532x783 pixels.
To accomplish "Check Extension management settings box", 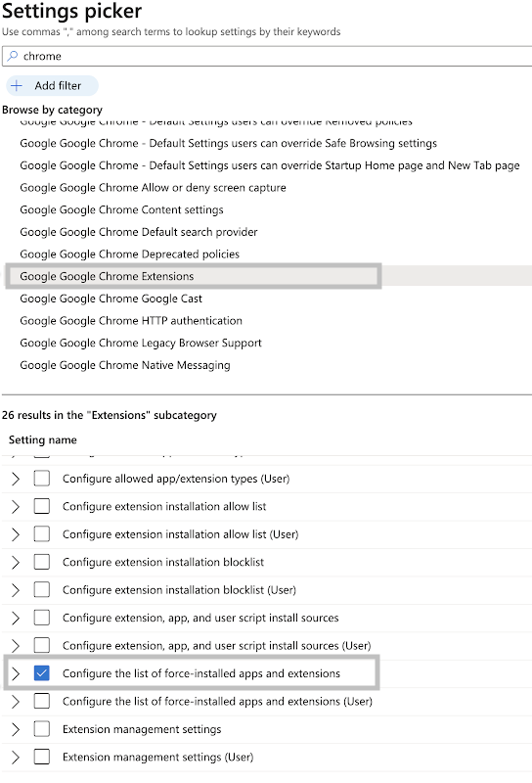I will click(42, 729).
